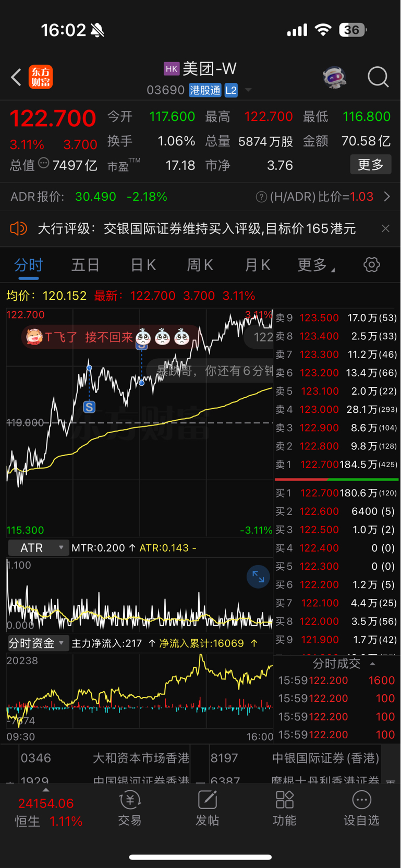Tap the L2 level badge
Screen dimensions: 401x868
pyautogui.click(x=231, y=90)
